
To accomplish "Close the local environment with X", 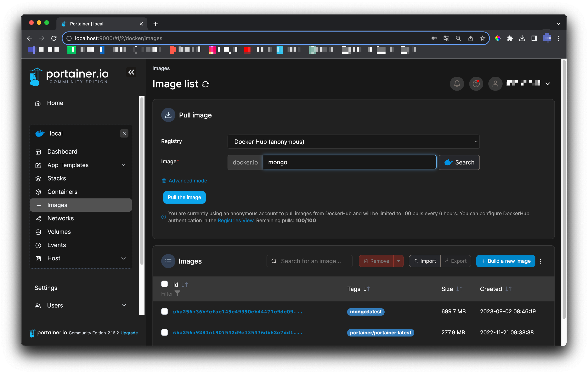I will [124, 133].
